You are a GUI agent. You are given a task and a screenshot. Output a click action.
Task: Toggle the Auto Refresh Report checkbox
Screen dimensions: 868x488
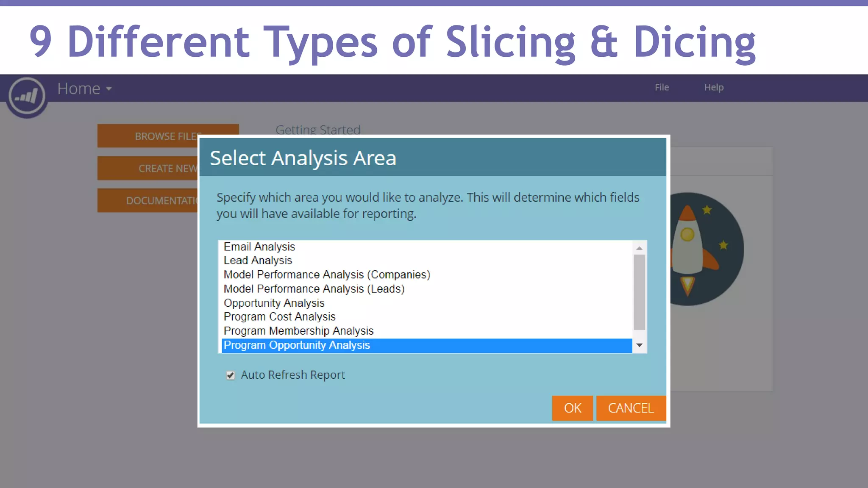pos(231,375)
